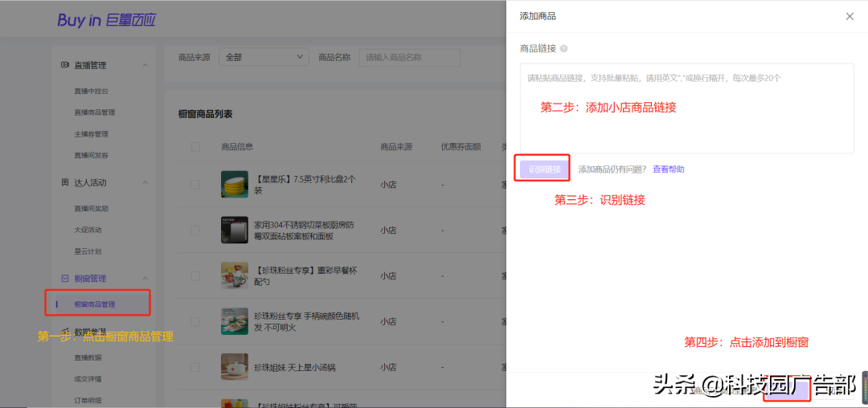Close the 添加商品 panel
Screen dimensions: 868x408
tap(850, 16)
